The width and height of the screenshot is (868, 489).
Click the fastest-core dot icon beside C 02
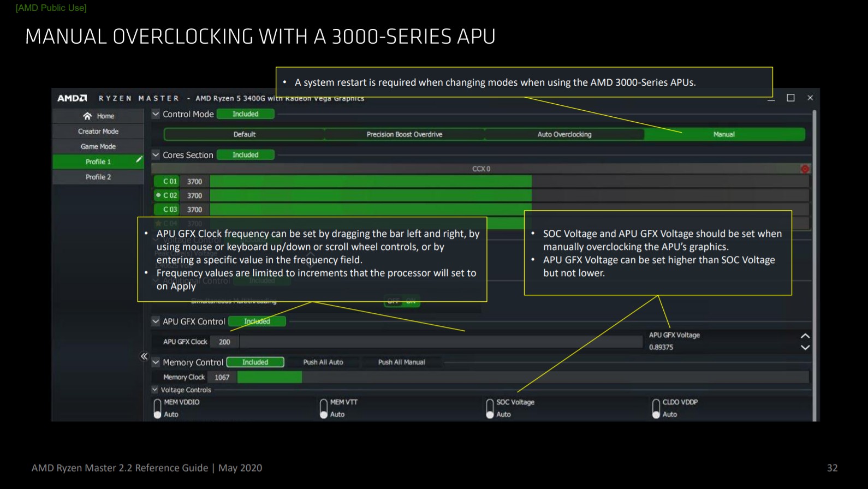coord(158,195)
